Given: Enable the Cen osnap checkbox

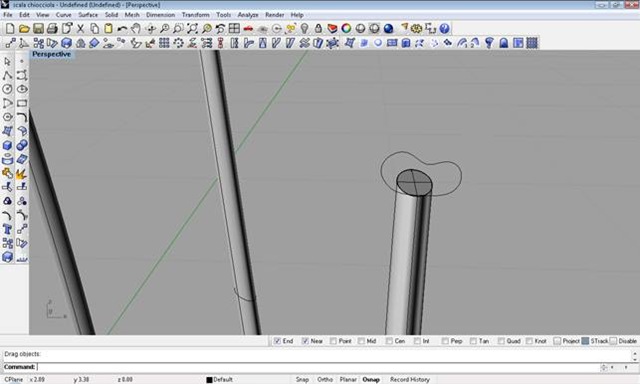Looking at the screenshot, I should pos(389,341).
